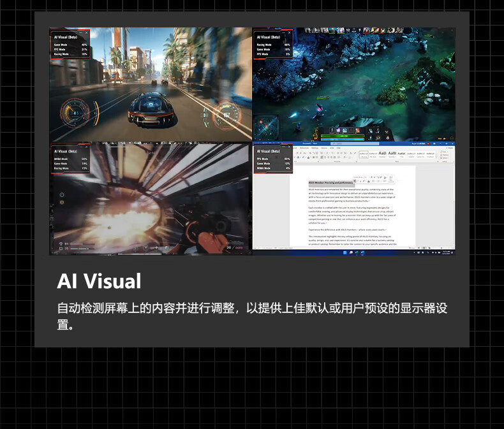Click the Word icon in Windows taskbar
Image resolution: width=504 pixels, height=429 pixels.
pos(362,252)
